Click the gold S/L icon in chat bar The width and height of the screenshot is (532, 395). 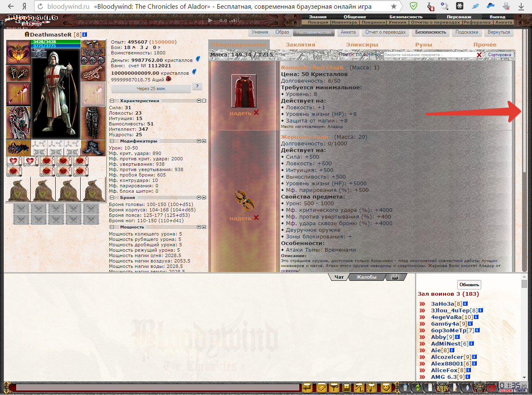pyautogui.click(x=359, y=388)
